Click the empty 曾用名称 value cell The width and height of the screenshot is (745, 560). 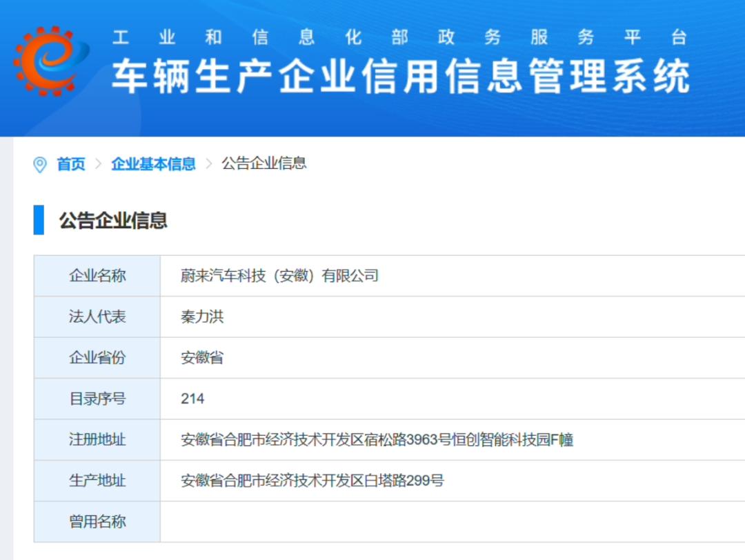click(x=345, y=522)
